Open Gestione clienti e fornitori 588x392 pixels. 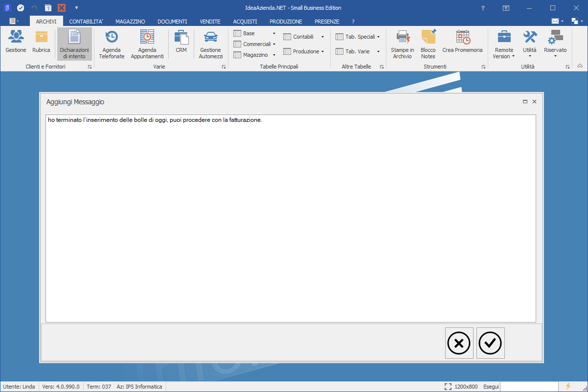pyautogui.click(x=16, y=41)
